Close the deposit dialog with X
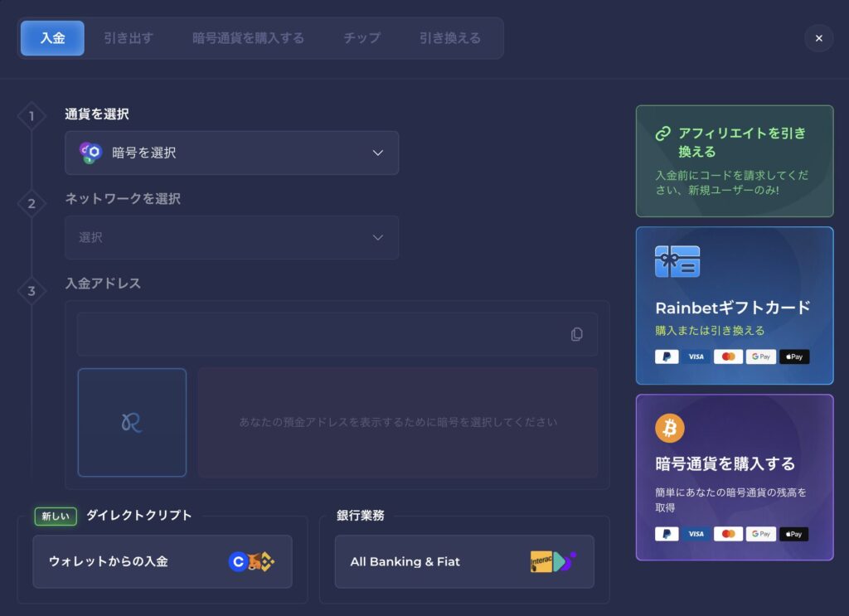The image size is (849, 616). tap(818, 38)
